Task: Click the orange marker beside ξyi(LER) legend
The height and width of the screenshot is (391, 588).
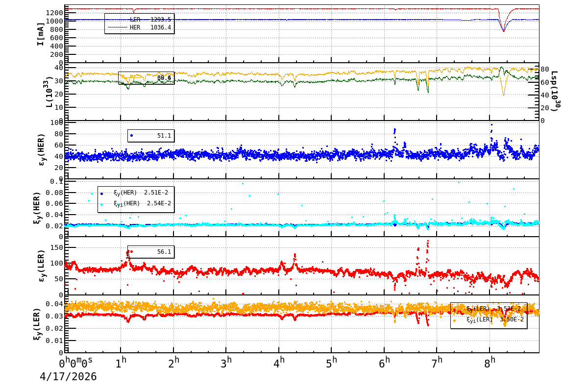Action: (454, 320)
